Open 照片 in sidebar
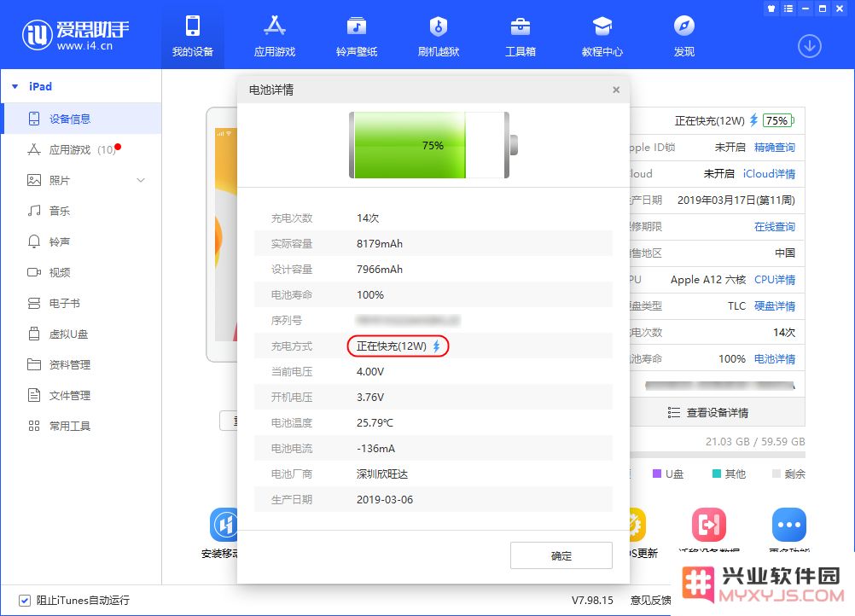Viewport: 855px width, 616px height. [x=82, y=180]
